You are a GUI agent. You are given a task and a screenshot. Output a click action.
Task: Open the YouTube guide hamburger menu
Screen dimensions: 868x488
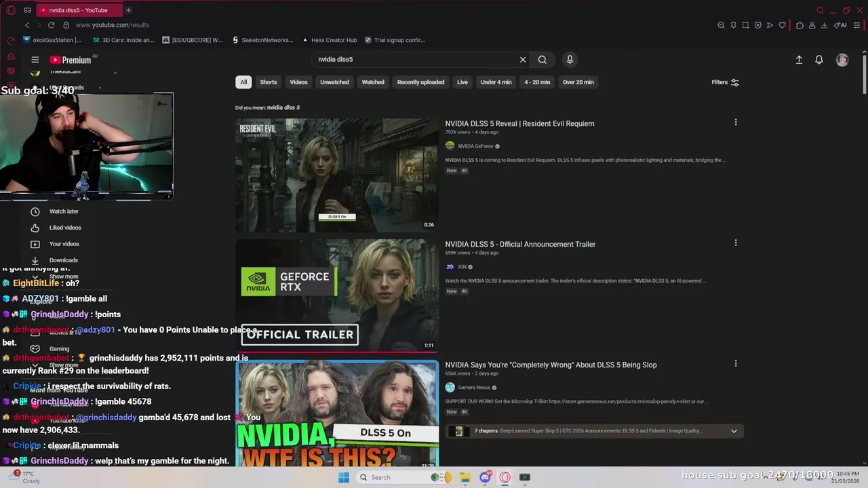[x=35, y=60]
